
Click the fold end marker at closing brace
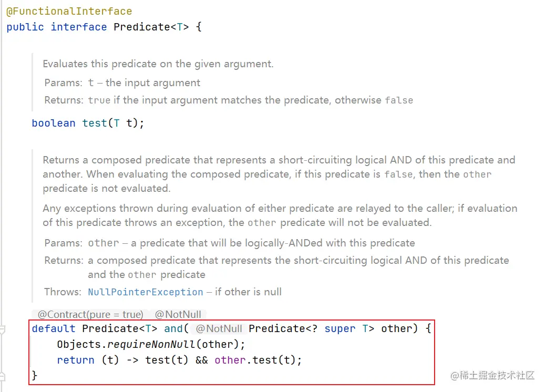[2, 376]
